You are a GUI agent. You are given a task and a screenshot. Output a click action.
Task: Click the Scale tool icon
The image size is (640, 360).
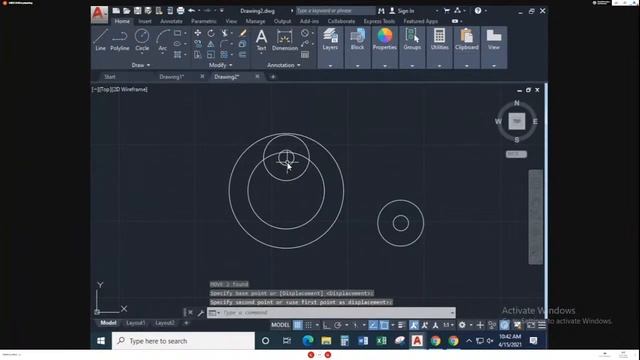(x=211, y=55)
